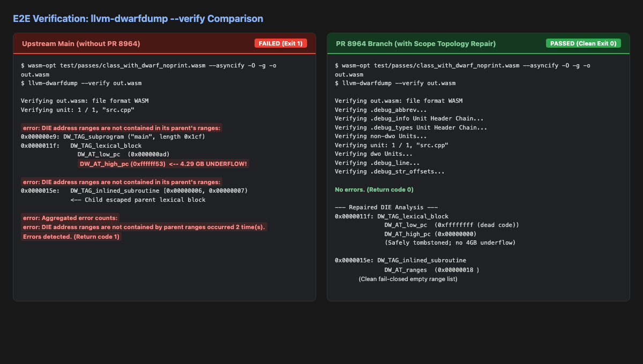Click right panel's 'llvm-dwarfdump --verify out.wasm' command
This screenshot has height=364, width=643.
[395, 83]
